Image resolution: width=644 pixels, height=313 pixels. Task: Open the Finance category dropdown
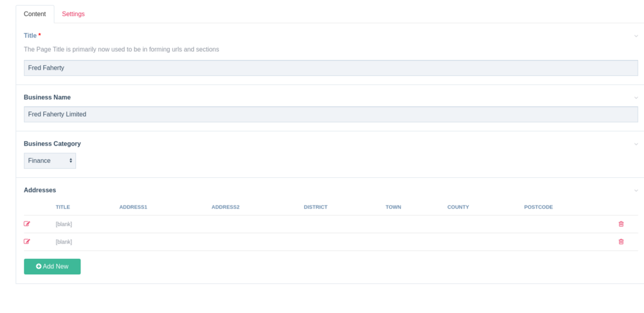50,160
